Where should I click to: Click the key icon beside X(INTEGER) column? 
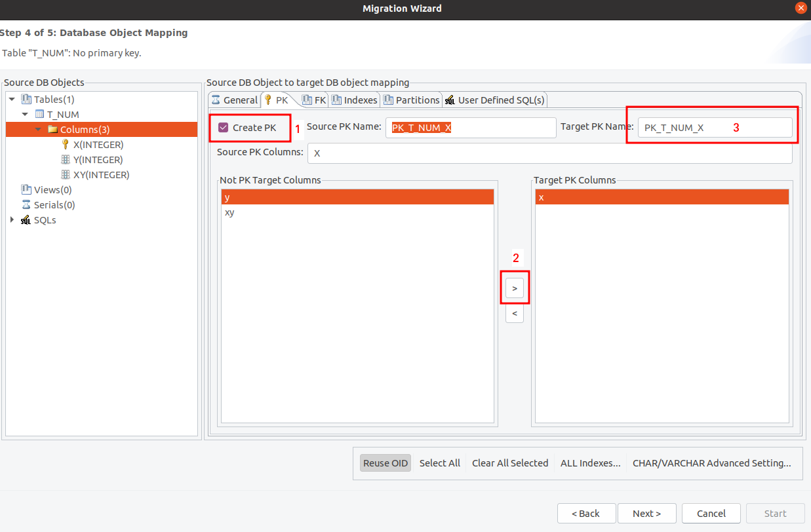[66, 145]
